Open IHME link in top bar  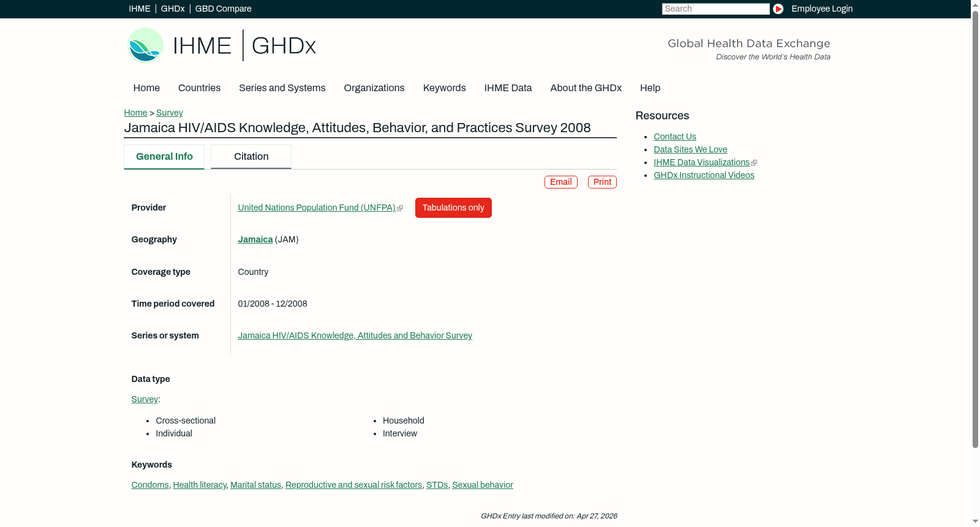coord(140,9)
